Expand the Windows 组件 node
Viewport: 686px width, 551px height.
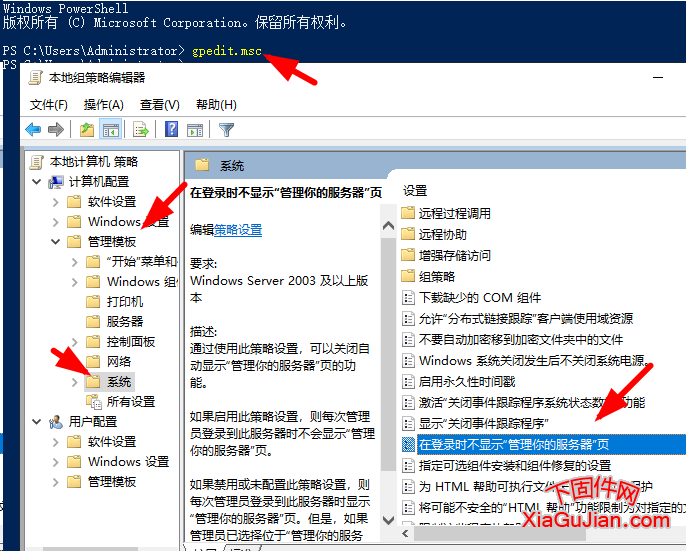point(75,282)
